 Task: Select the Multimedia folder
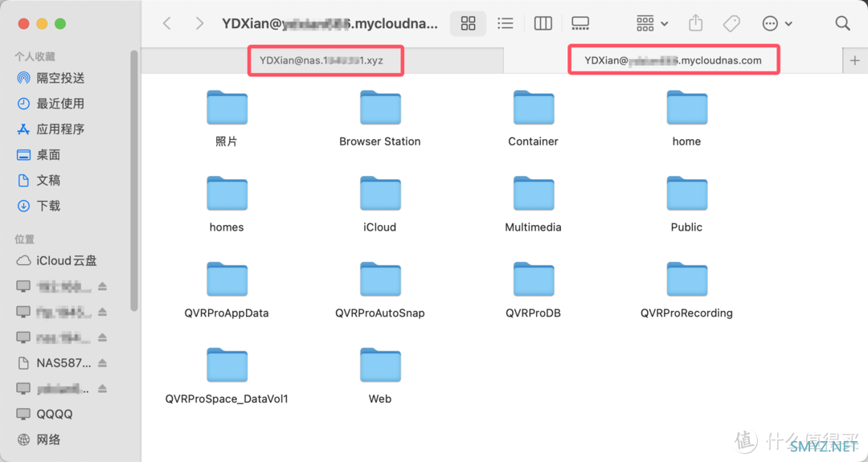pos(533,203)
